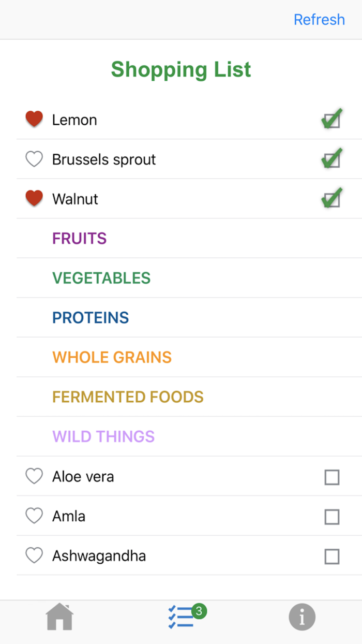Open the info icon at bottom right
The width and height of the screenshot is (362, 644).
point(303,617)
